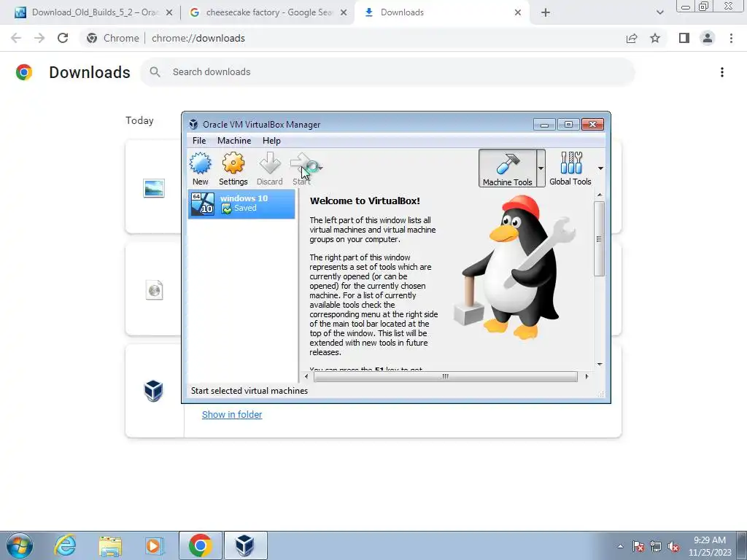The height and width of the screenshot is (560, 747).
Task: Open Windows Media Player from taskbar
Action: coord(154,545)
